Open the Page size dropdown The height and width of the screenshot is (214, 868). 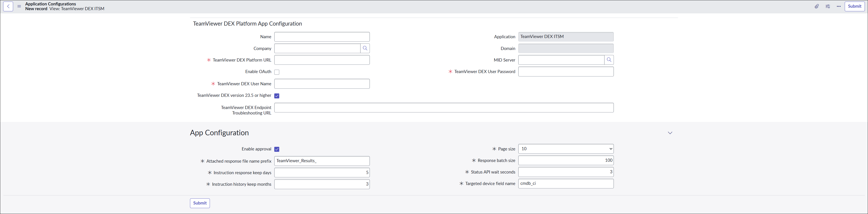pos(566,149)
